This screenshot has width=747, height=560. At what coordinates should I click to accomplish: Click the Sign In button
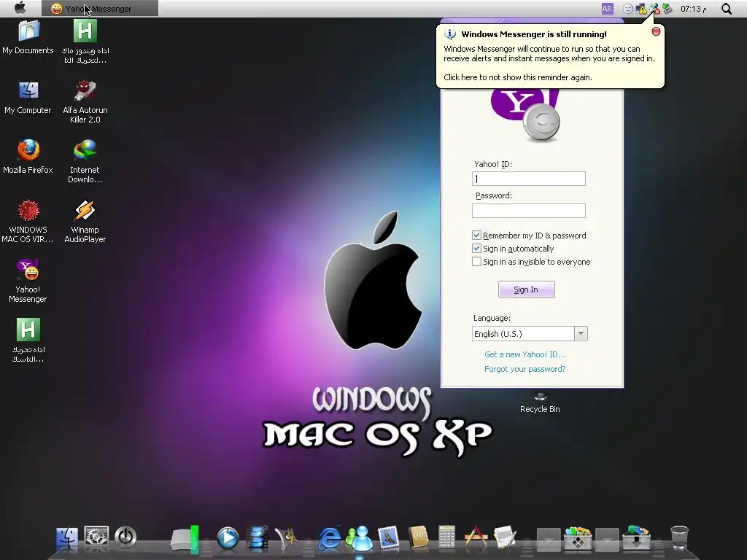pos(527,289)
